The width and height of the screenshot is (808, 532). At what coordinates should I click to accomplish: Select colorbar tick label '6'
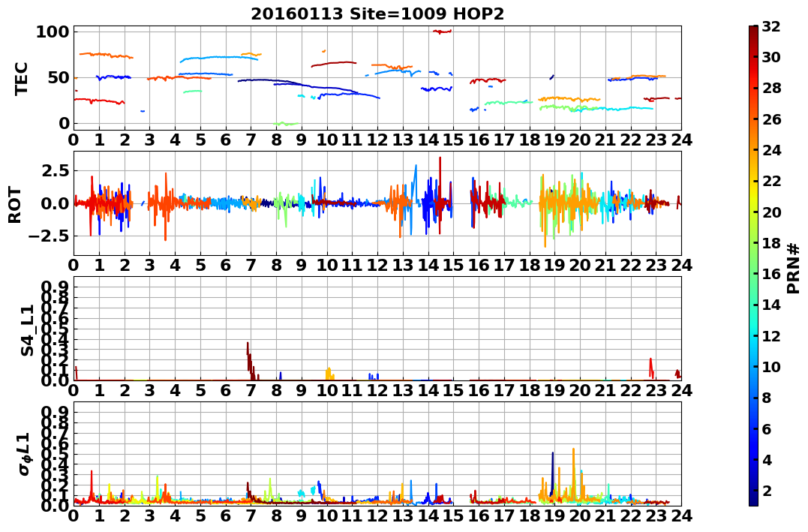coord(767,428)
